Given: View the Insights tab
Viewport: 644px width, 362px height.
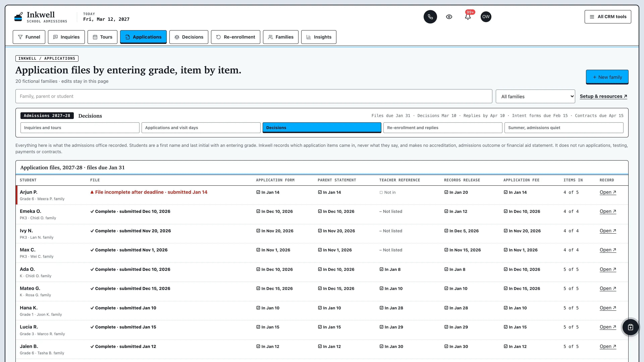Looking at the screenshot, I should pyautogui.click(x=318, y=37).
